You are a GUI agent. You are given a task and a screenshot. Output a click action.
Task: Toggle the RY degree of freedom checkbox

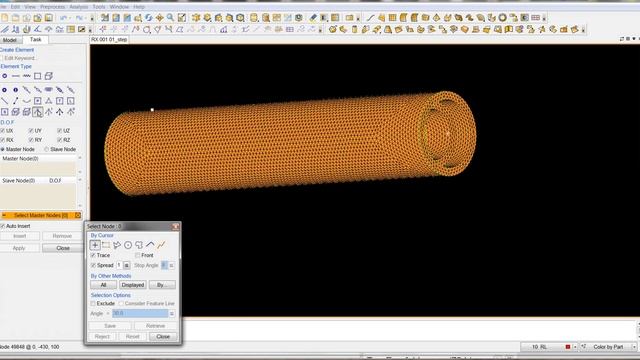[x=31, y=140]
